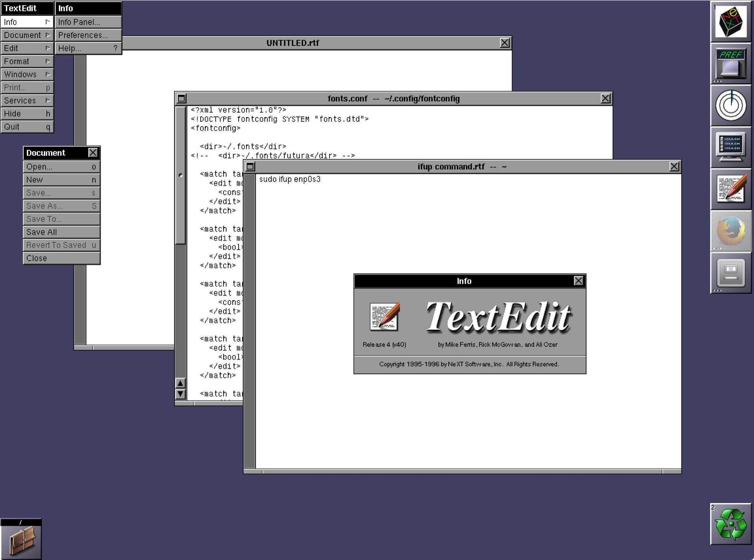Click the copyright text in Info panel

coord(469,364)
